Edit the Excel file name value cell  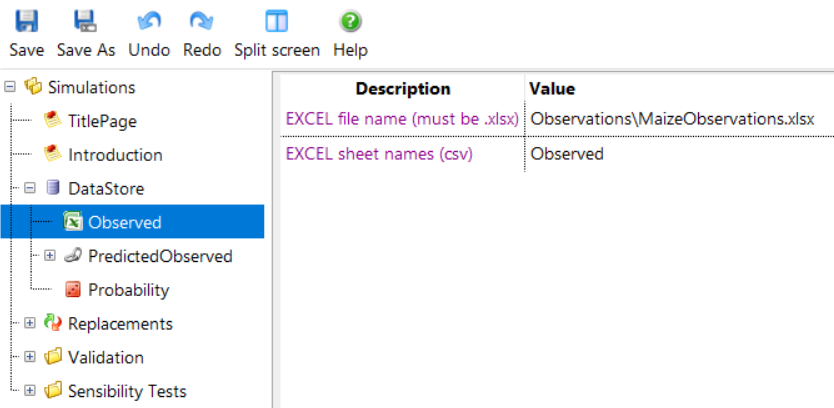[x=679, y=119]
